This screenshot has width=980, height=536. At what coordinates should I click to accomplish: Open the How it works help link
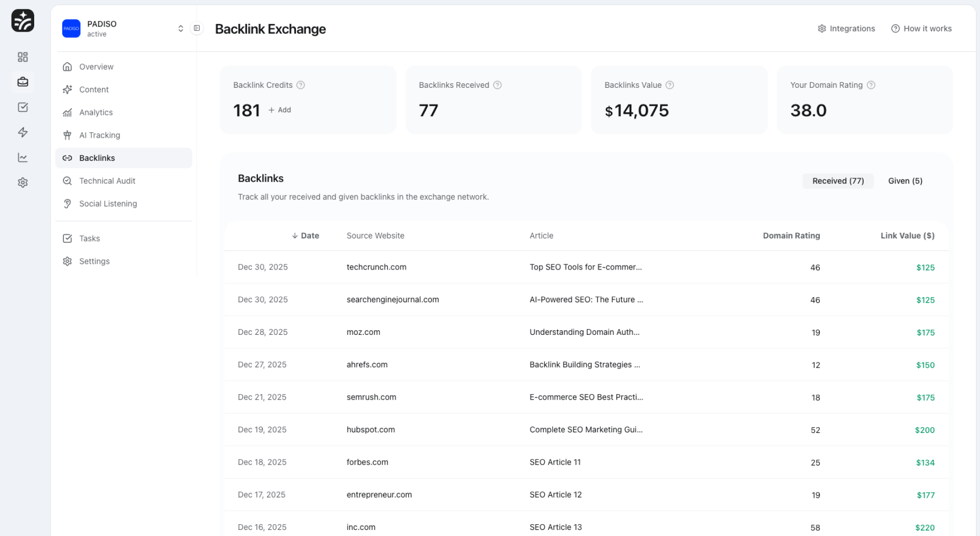click(x=921, y=29)
